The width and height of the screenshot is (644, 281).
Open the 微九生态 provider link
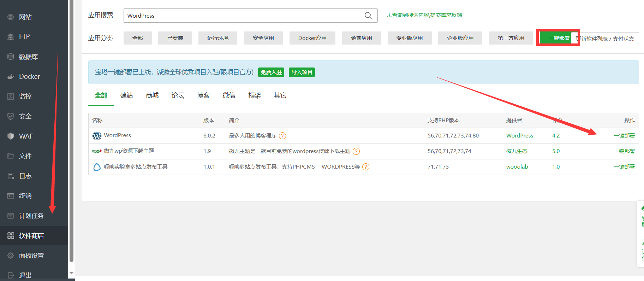[517, 151]
